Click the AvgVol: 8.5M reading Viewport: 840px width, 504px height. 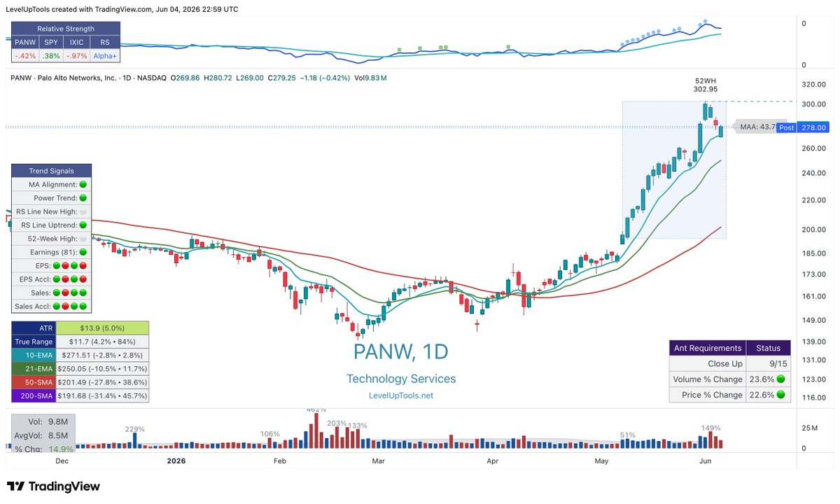[x=42, y=435]
